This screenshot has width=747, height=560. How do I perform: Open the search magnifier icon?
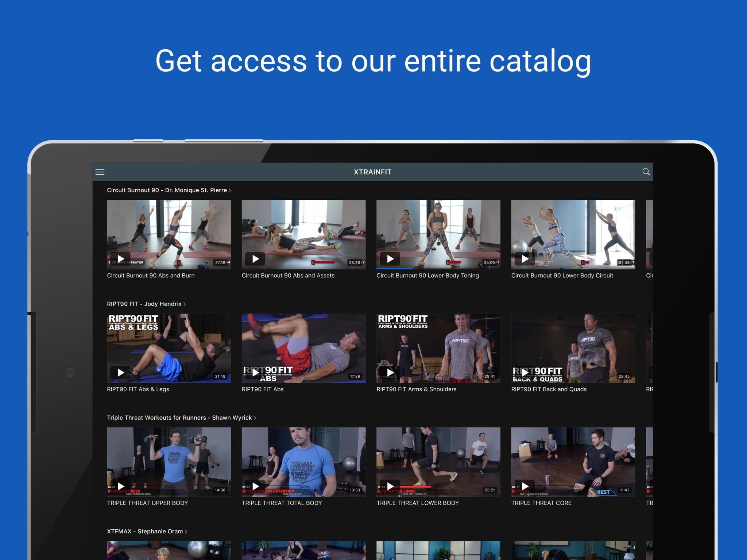(646, 172)
